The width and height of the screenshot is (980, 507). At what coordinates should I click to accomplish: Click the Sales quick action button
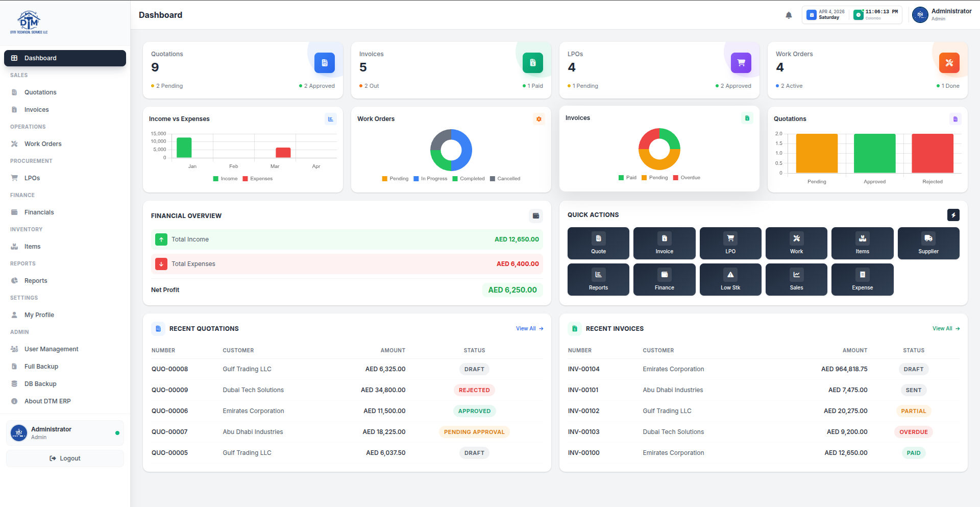click(796, 280)
